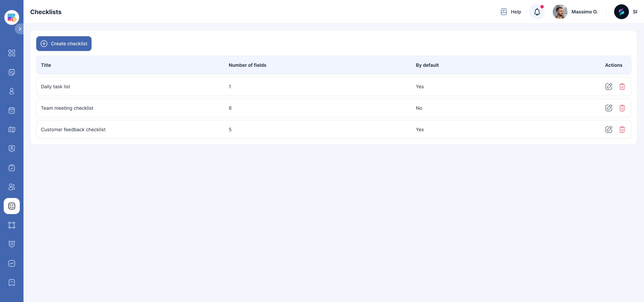Click Massimo O. profile avatar
The image size is (644, 302).
coord(560,12)
